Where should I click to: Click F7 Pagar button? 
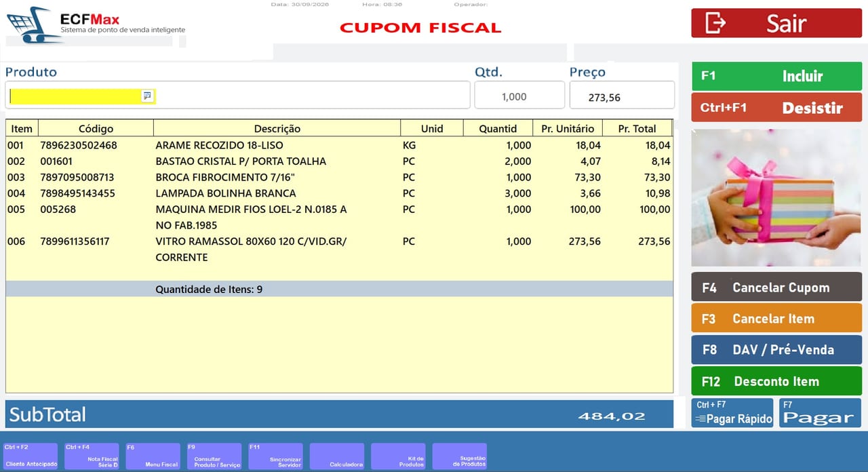point(820,413)
